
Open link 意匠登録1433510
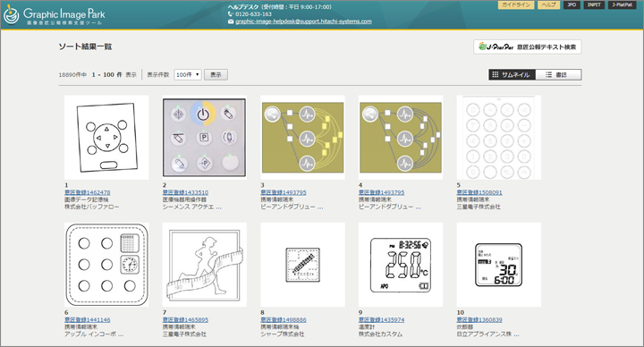click(x=185, y=192)
